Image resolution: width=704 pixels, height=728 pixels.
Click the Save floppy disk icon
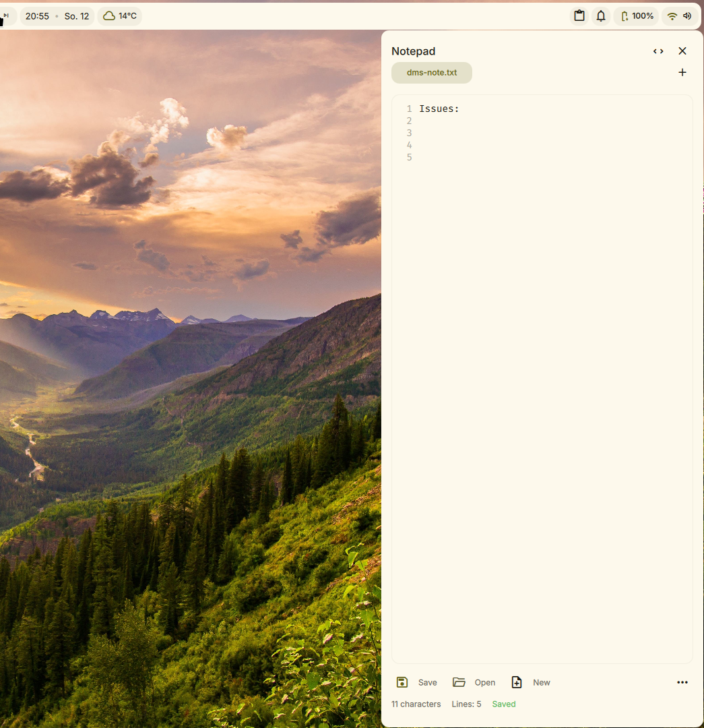[x=402, y=682]
